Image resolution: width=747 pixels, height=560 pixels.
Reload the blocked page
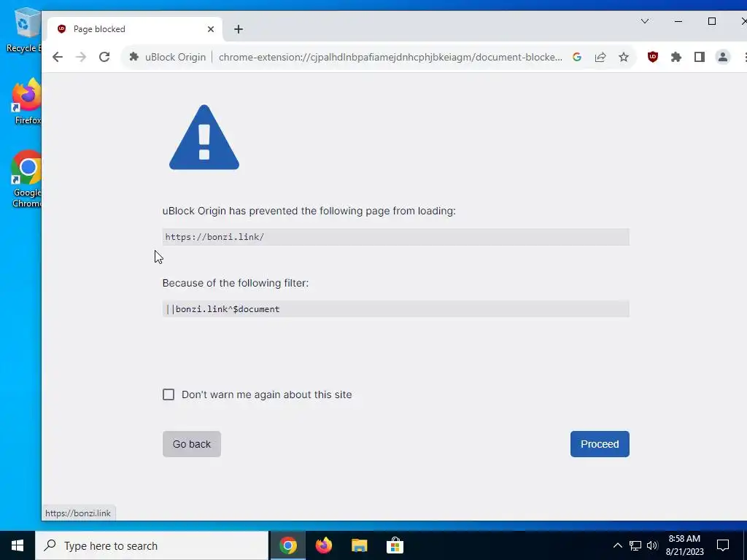pyautogui.click(x=104, y=57)
